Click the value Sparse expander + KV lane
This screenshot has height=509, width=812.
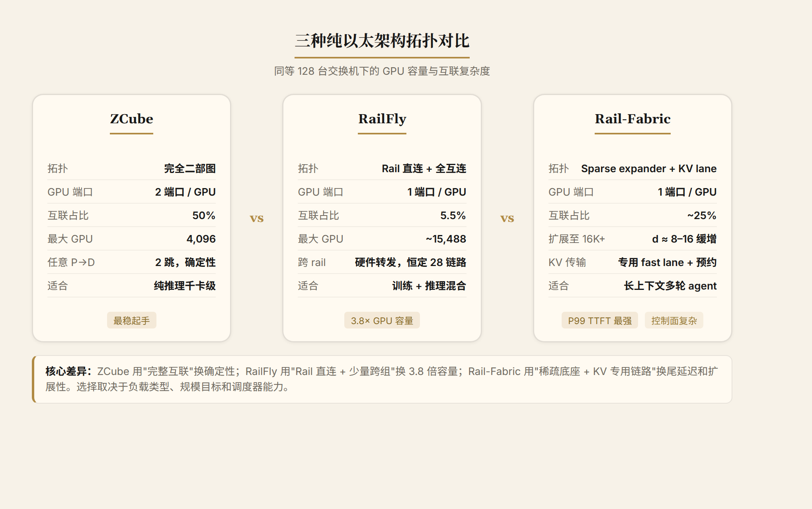(649, 169)
